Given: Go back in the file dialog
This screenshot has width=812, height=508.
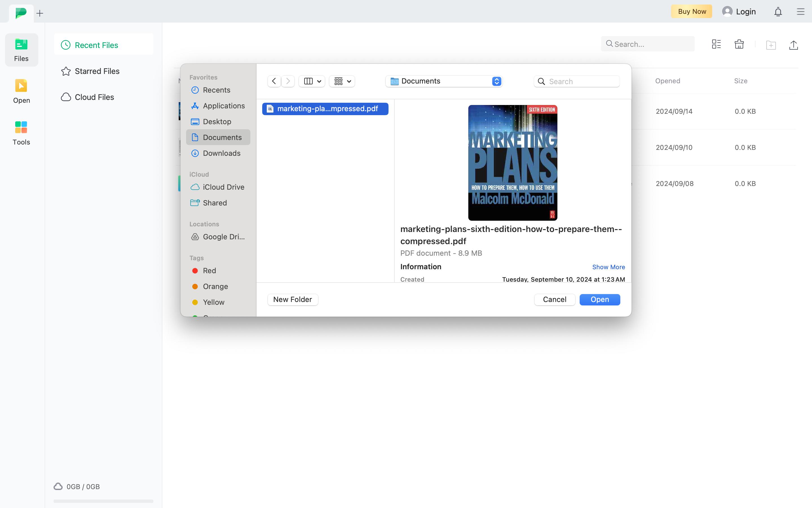Looking at the screenshot, I should pyautogui.click(x=274, y=81).
